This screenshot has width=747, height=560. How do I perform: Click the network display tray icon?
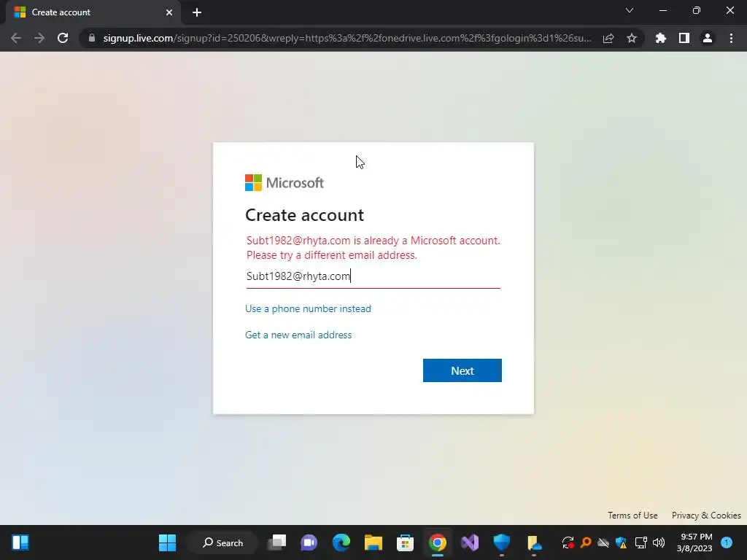640,542
